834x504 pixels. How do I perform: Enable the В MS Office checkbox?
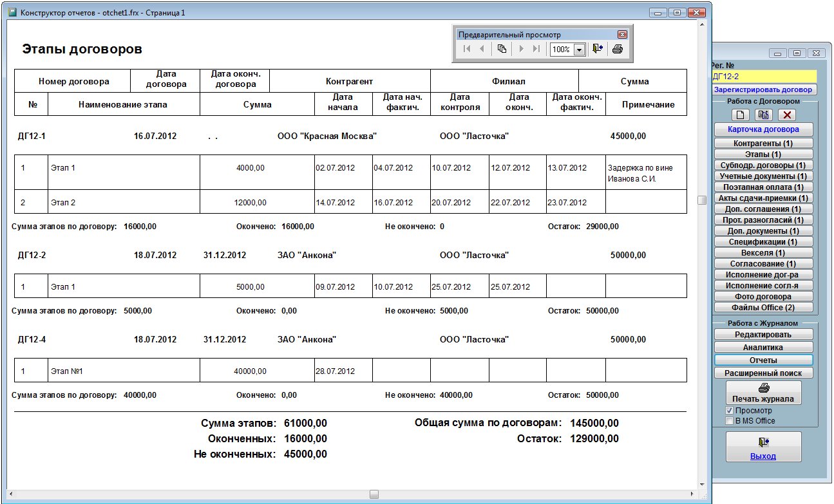click(x=730, y=421)
